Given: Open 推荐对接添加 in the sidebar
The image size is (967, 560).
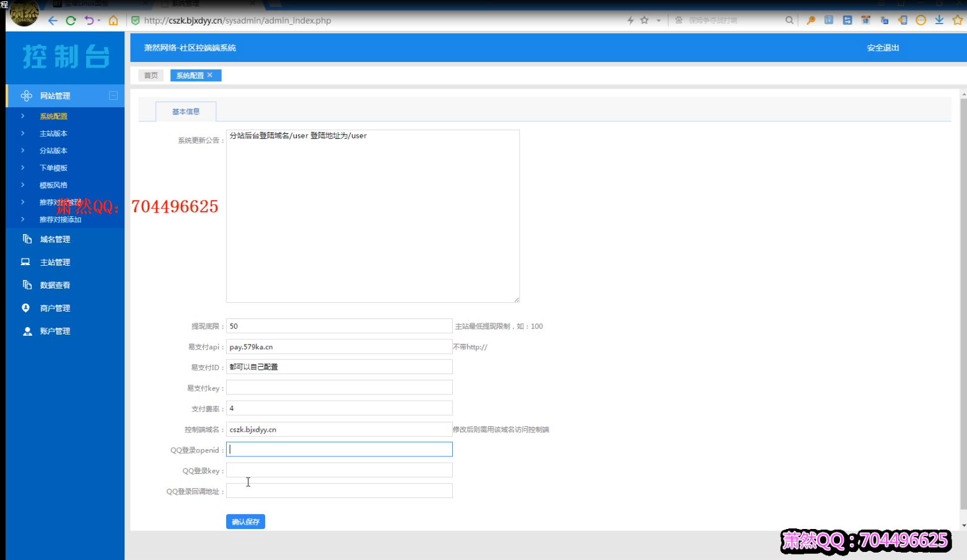Looking at the screenshot, I should (60, 220).
